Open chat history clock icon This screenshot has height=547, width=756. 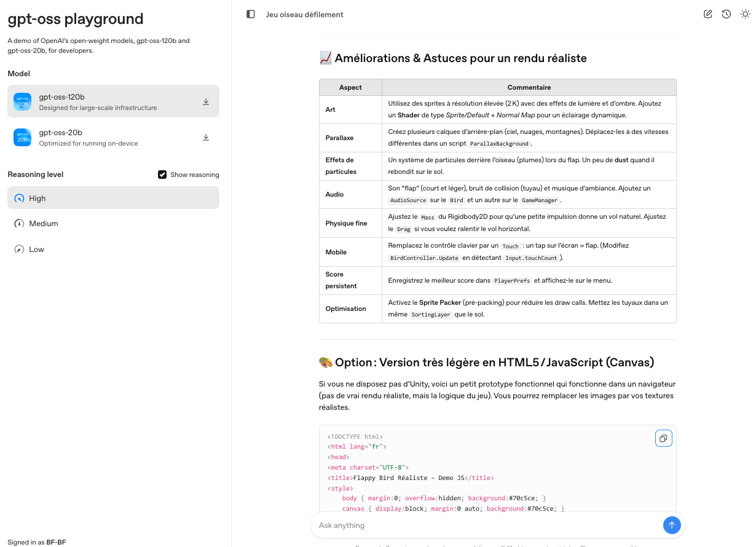coord(726,14)
